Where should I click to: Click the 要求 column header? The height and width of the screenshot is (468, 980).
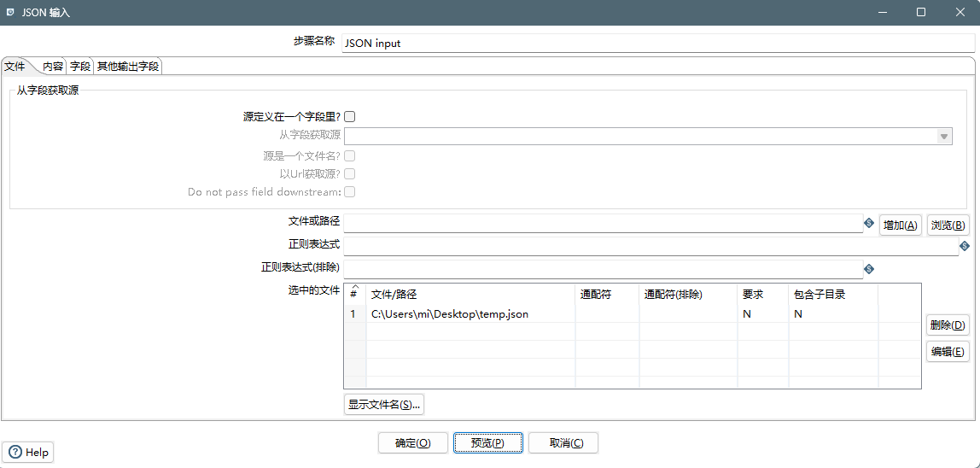[x=762, y=295]
